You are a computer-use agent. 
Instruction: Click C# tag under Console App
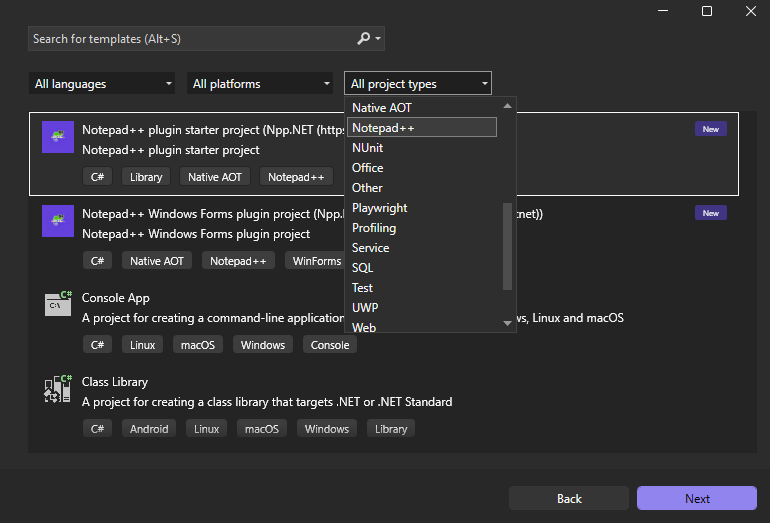[97, 345]
